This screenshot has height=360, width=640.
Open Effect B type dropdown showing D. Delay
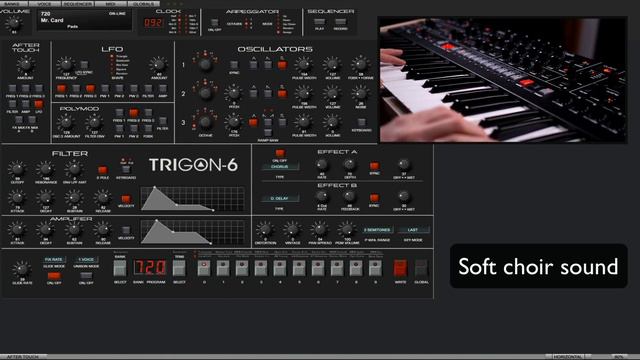(280, 198)
